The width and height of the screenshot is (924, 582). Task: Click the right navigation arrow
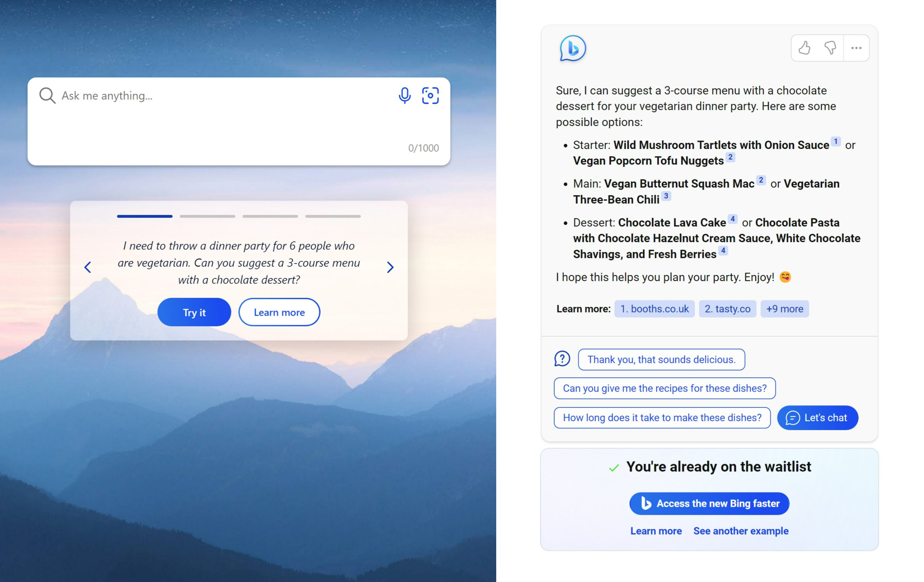tap(390, 267)
